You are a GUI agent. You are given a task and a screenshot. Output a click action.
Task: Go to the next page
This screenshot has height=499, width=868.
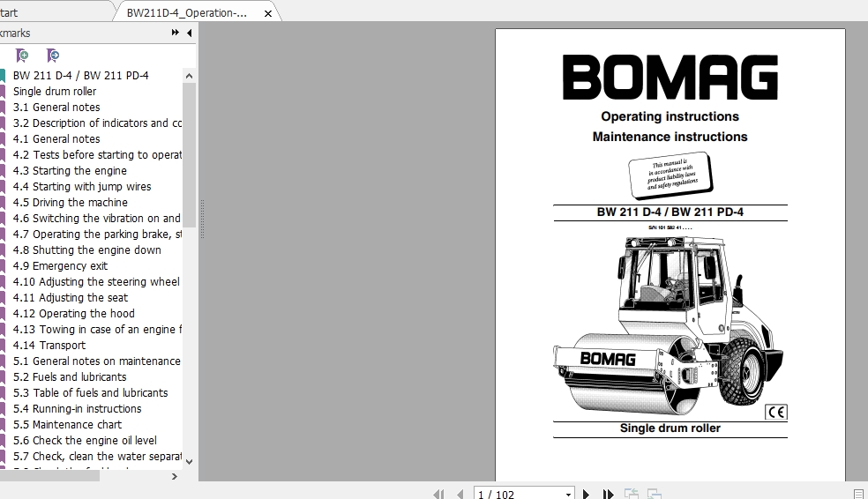586,494
